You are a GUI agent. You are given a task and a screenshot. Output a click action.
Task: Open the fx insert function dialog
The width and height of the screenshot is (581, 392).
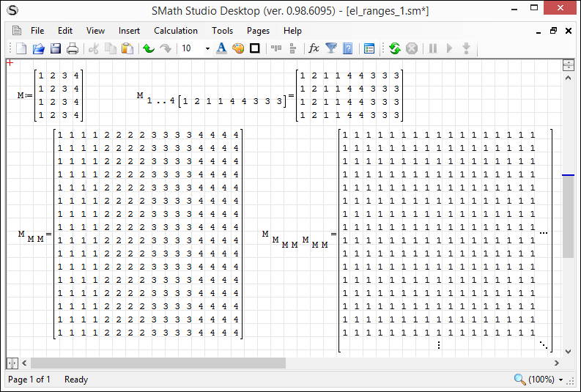[x=314, y=48]
